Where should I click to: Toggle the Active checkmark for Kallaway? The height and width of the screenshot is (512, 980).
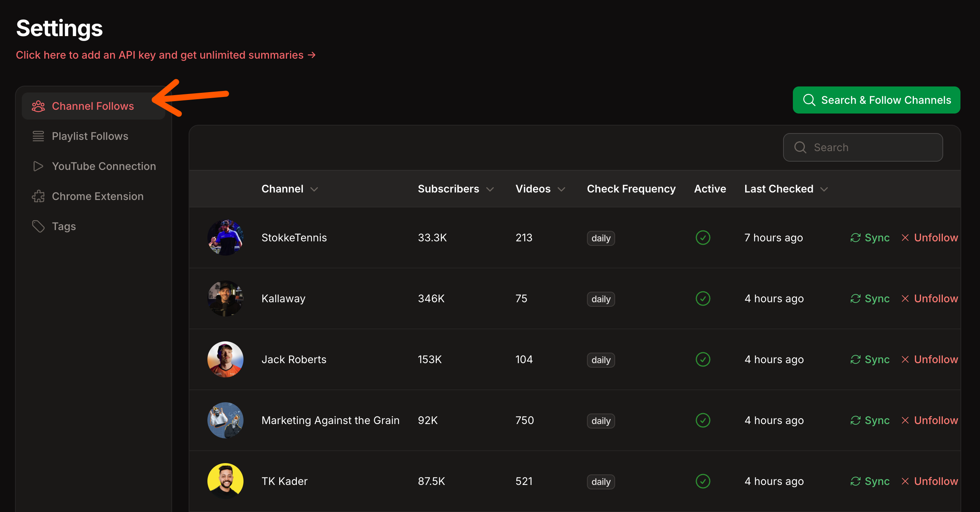point(703,299)
